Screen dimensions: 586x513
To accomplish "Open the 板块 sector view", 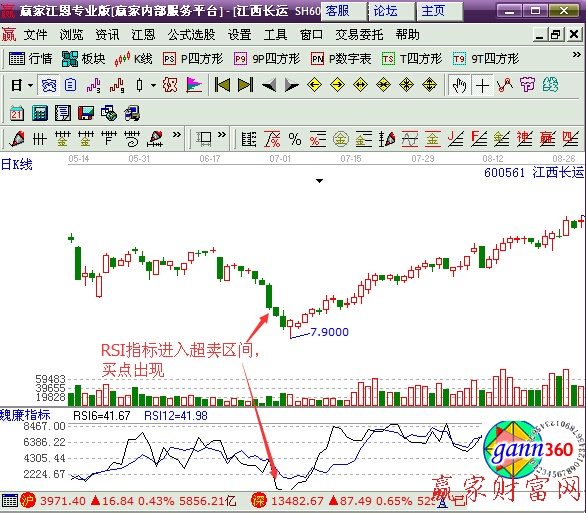I will coord(83,59).
